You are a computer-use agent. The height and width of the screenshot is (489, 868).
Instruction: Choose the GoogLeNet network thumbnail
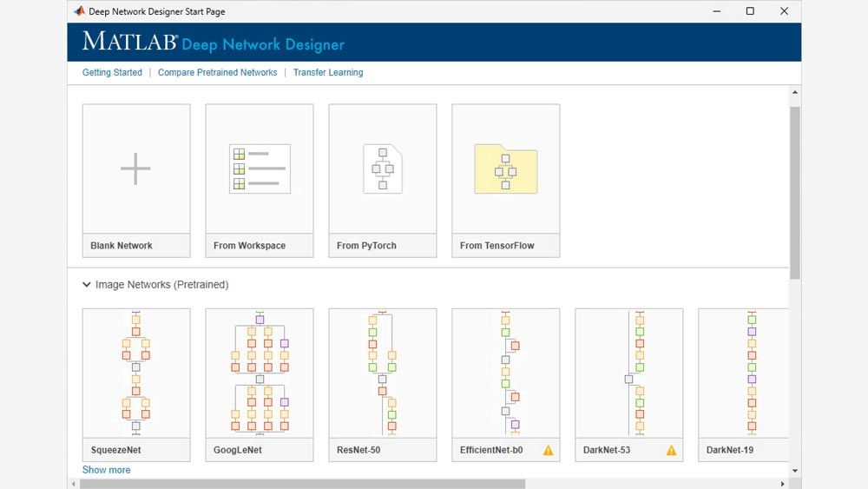click(x=259, y=373)
